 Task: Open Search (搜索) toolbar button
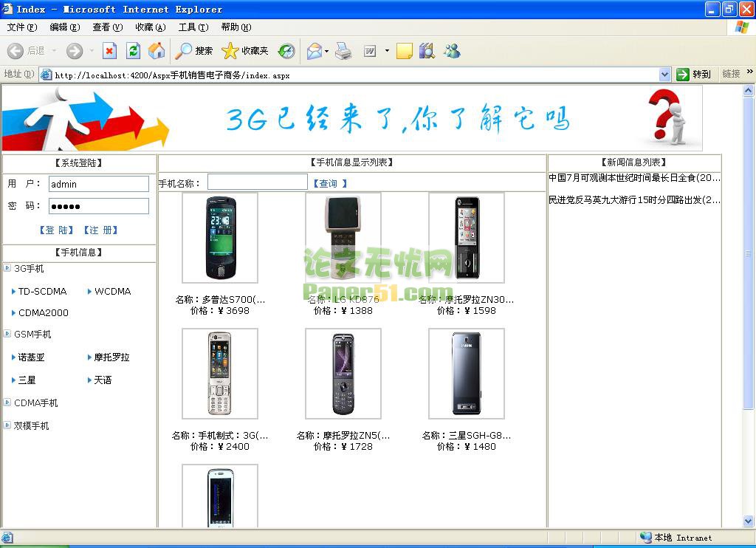[194, 51]
